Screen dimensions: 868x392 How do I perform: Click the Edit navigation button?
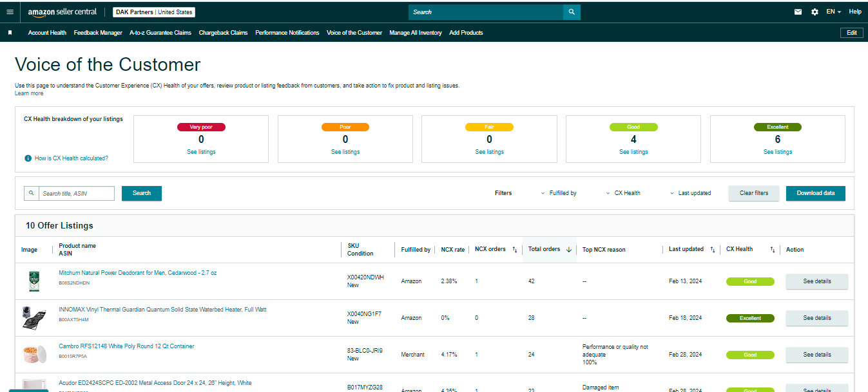pos(851,33)
